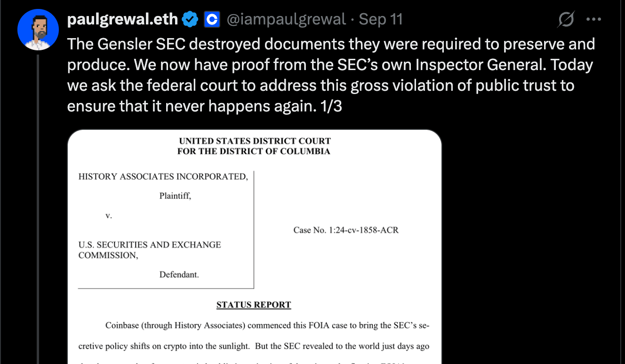Click the tweet text about Gensler SEC

[x=331, y=75]
